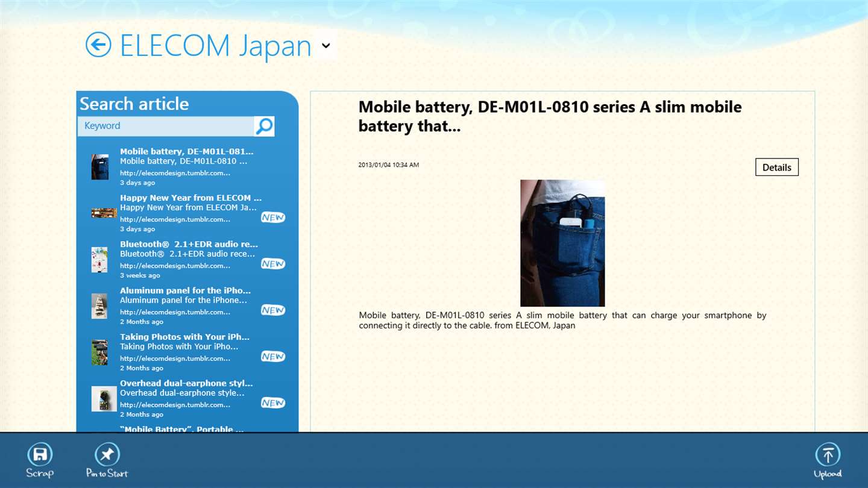868x488 pixels.
Task: Click the Upload arrow icon
Action: point(828,454)
